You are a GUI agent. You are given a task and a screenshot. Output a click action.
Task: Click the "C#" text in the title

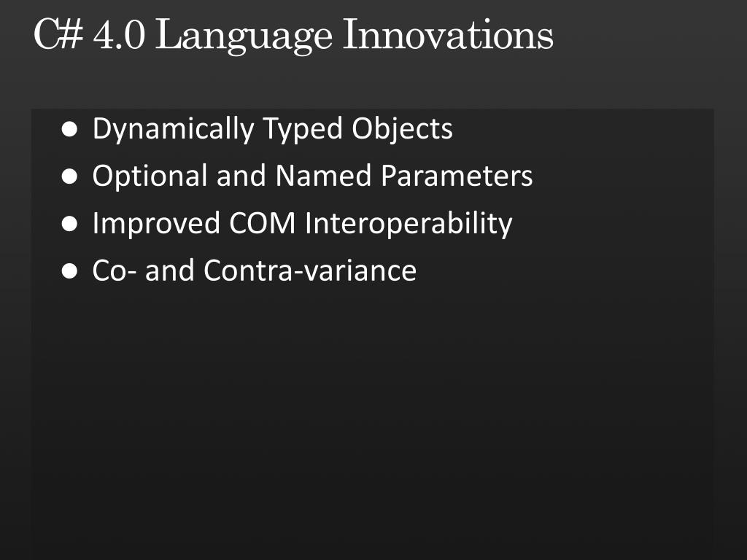click(x=58, y=34)
